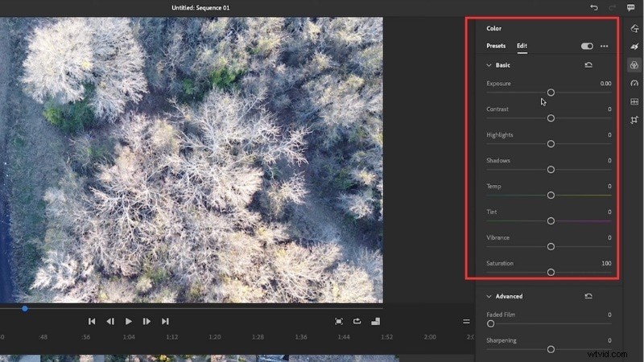Click the video preview of the trees
This screenshot has height=362, width=644.
tap(192, 160)
